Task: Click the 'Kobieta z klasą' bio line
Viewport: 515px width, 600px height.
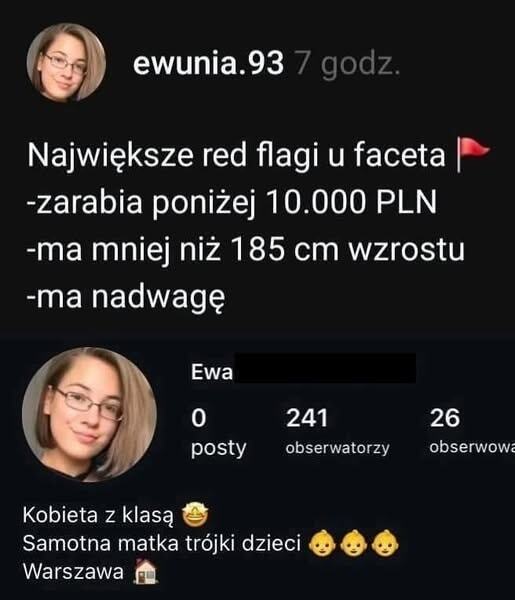Action: pos(98,515)
